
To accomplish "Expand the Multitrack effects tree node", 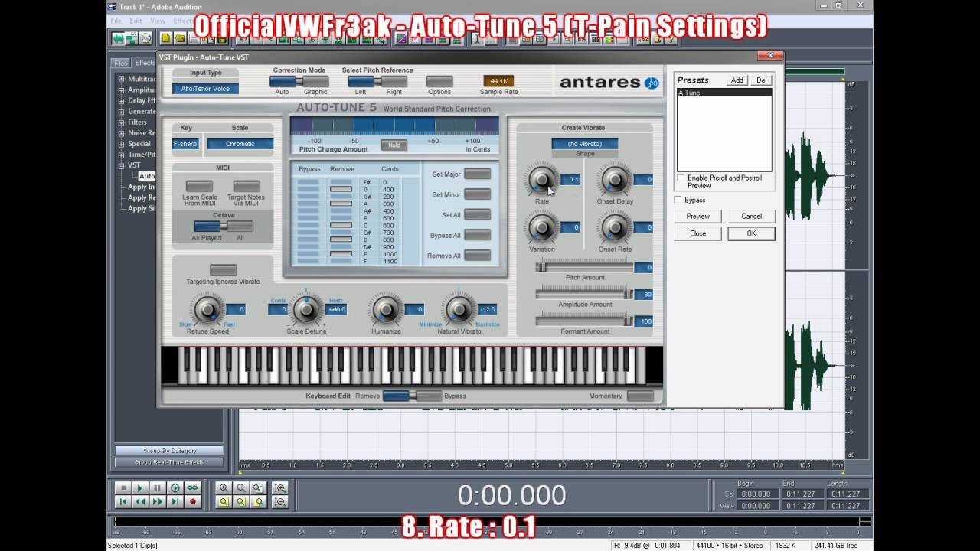I will coord(121,79).
